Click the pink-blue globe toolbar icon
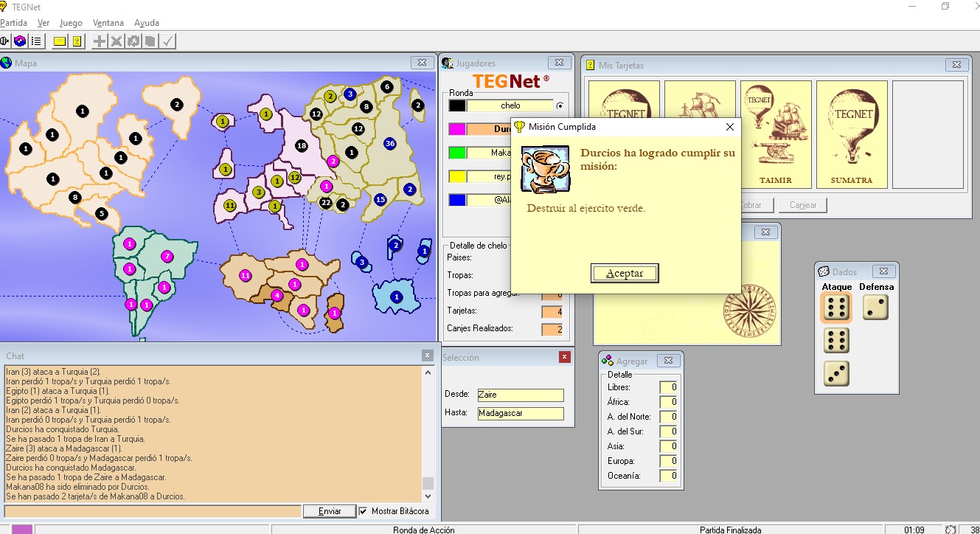This screenshot has width=980, height=534. coord(20,41)
